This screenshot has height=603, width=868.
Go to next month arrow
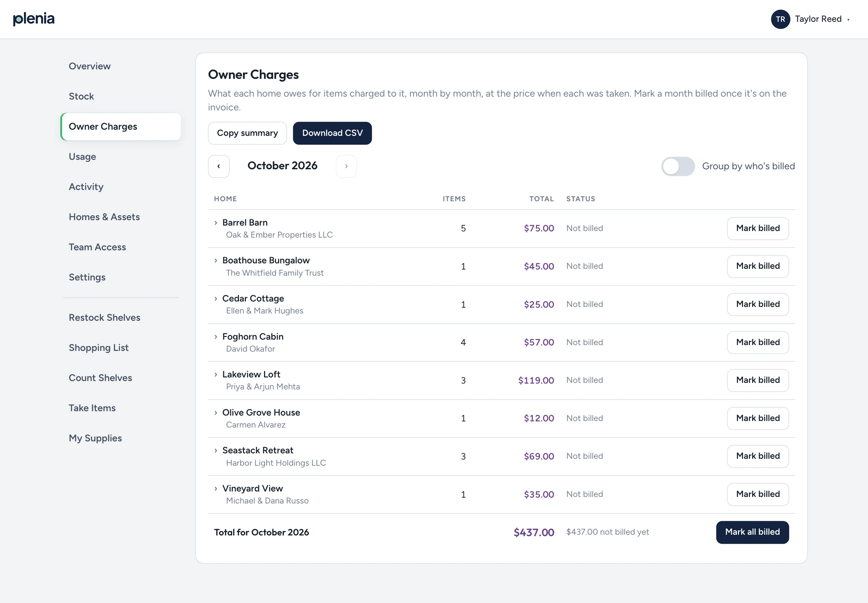tap(346, 166)
